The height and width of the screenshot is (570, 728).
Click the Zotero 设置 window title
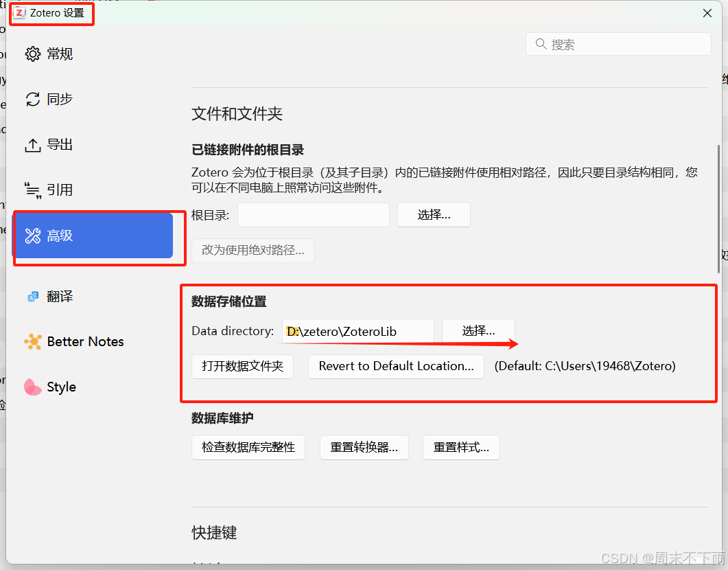pos(57,13)
